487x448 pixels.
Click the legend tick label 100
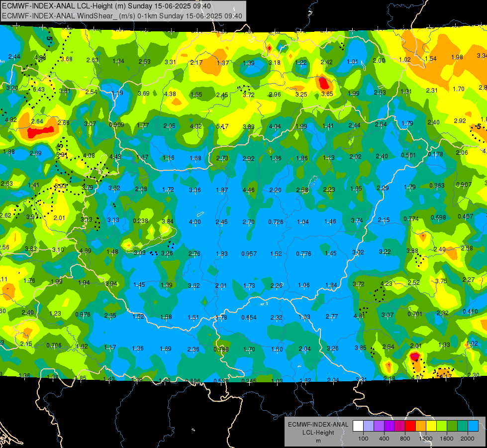[363, 439]
